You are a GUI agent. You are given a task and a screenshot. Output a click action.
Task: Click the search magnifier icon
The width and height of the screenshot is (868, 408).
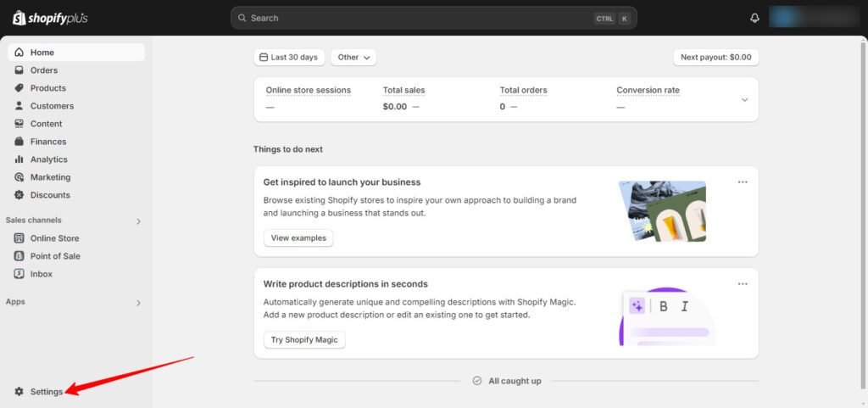[242, 18]
